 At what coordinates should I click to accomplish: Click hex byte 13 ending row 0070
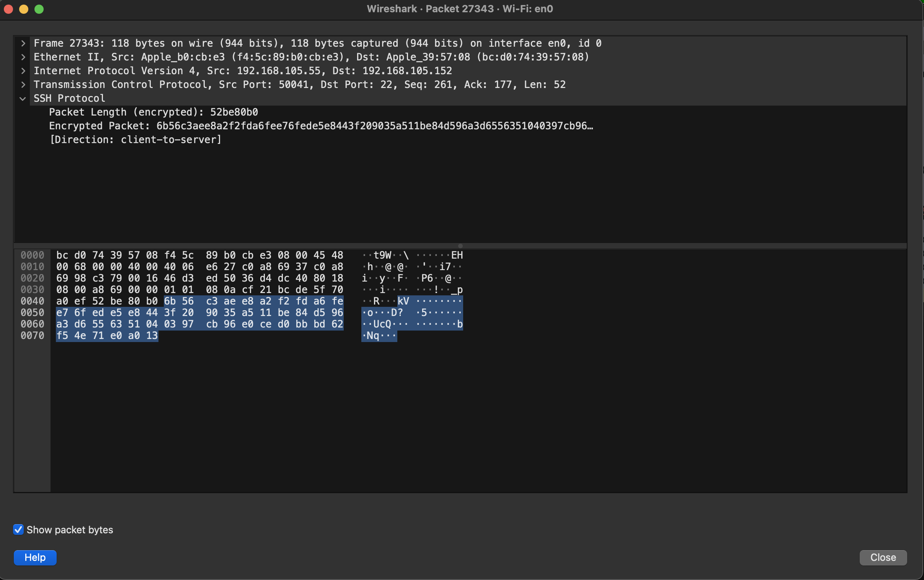pyautogui.click(x=152, y=336)
